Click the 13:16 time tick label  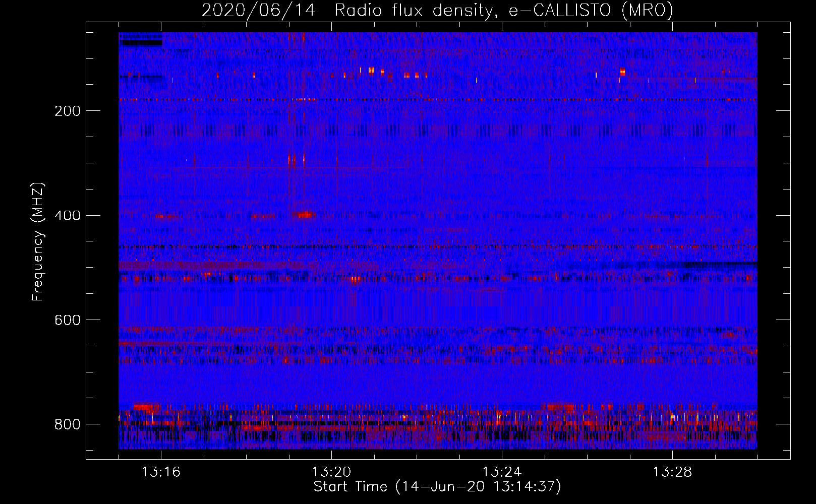point(161,472)
